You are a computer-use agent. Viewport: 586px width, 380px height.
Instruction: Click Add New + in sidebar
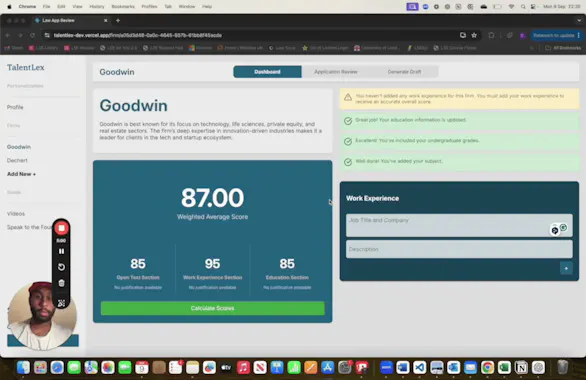tap(21, 174)
